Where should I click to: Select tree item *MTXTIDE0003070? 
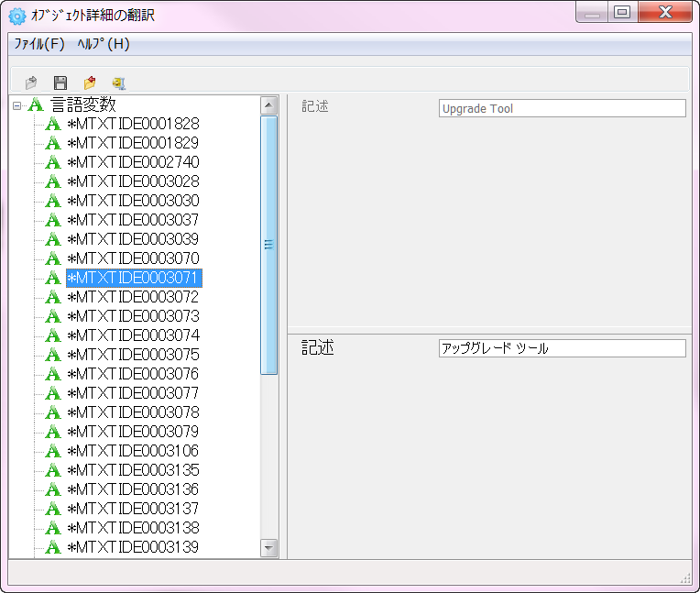pyautogui.click(x=133, y=258)
